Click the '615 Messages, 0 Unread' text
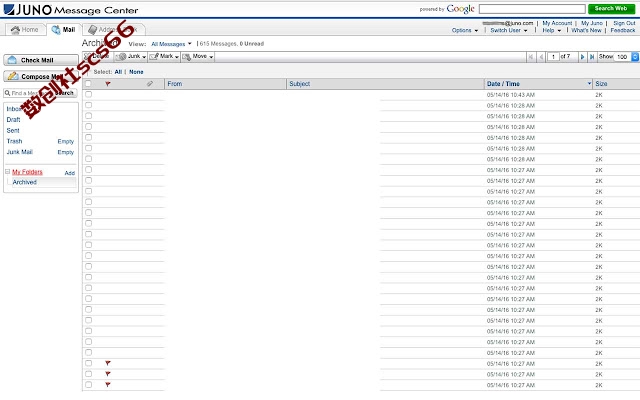 pos(231,44)
